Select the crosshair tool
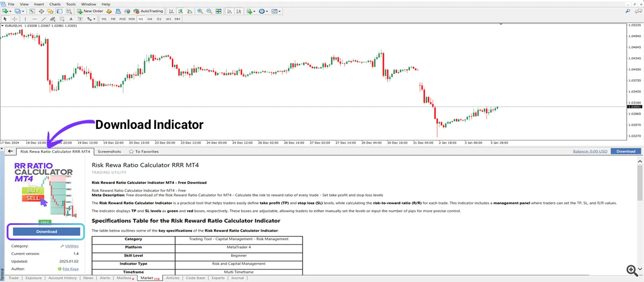The image size is (644, 282). [x=14, y=19]
